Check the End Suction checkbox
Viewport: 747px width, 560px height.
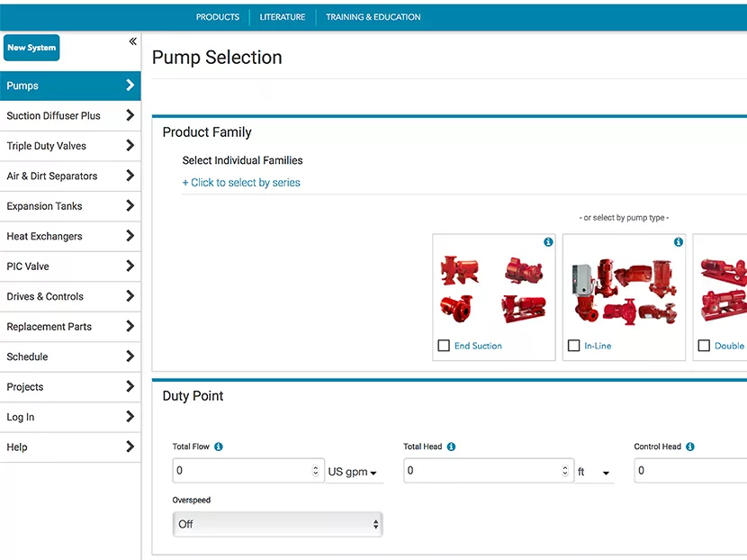[444, 346]
